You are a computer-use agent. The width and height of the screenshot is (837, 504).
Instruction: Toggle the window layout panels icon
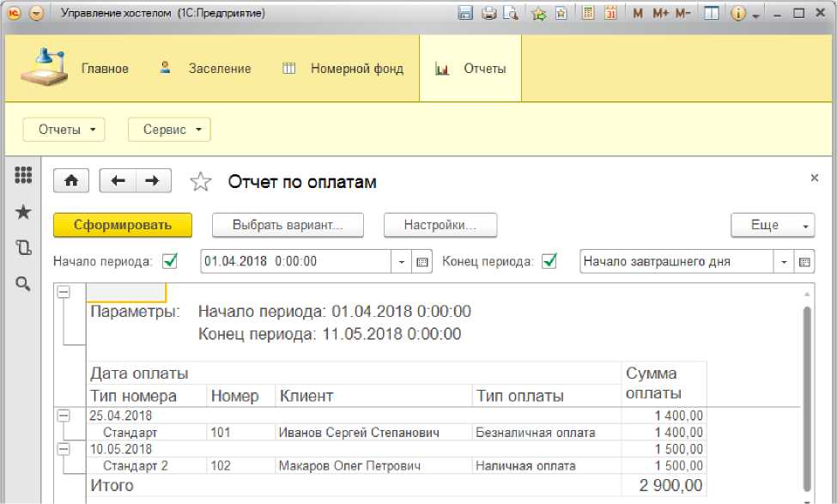coord(711,13)
